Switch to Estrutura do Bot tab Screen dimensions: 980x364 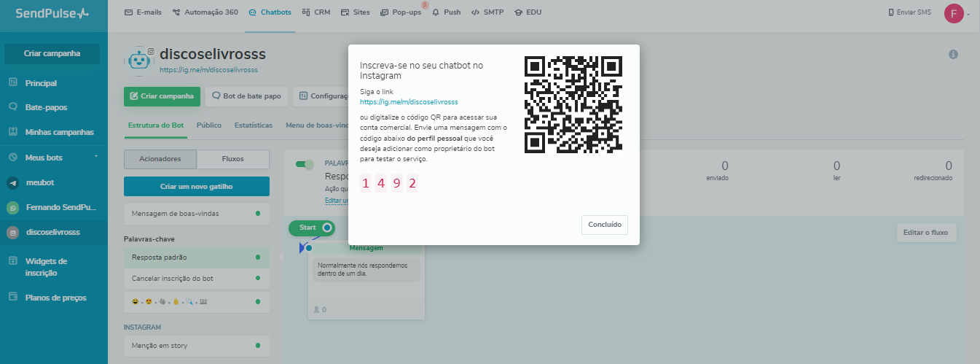(x=156, y=125)
